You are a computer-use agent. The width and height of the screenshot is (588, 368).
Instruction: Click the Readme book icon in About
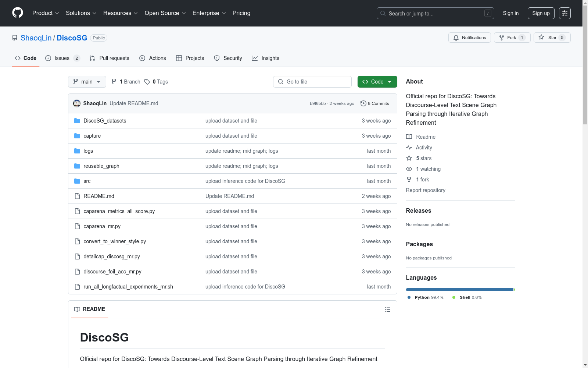point(409,137)
